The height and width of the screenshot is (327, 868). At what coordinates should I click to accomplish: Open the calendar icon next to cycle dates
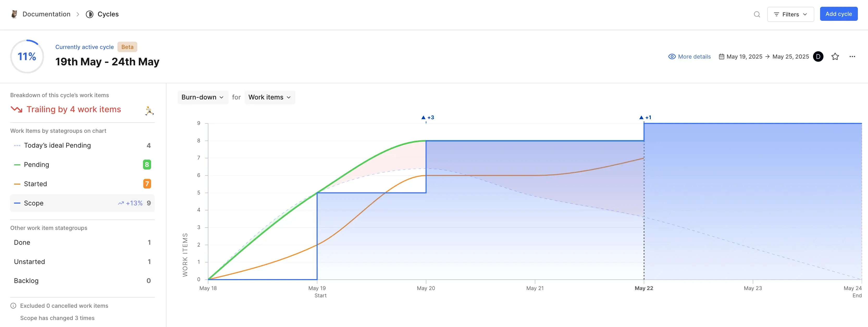pyautogui.click(x=721, y=56)
